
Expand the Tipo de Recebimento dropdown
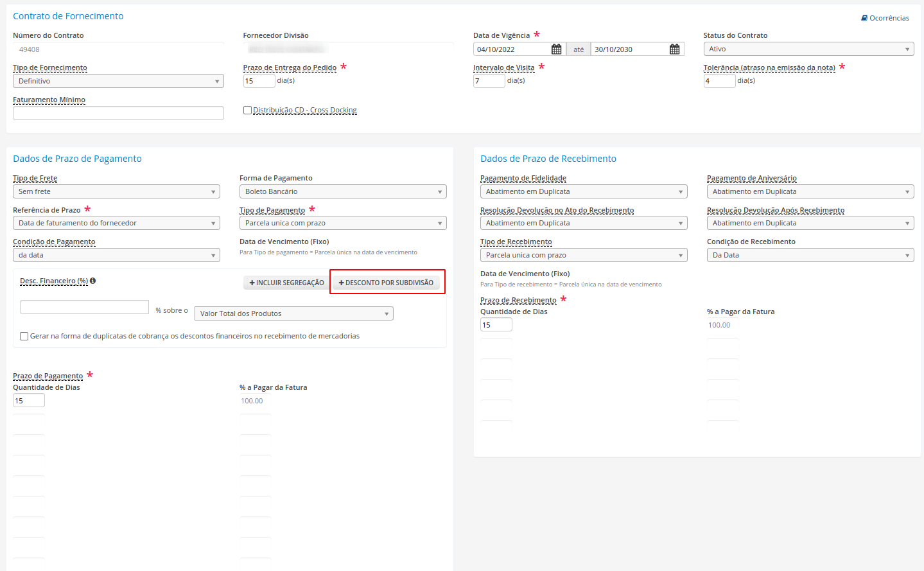coord(584,255)
